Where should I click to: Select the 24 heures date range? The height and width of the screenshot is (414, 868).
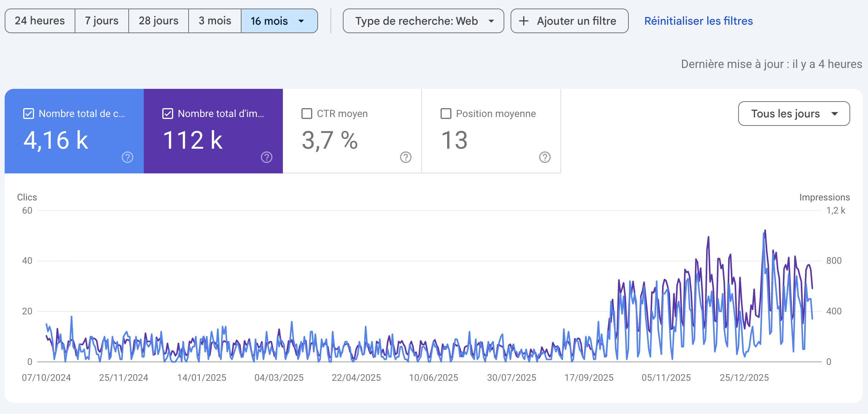pos(40,21)
